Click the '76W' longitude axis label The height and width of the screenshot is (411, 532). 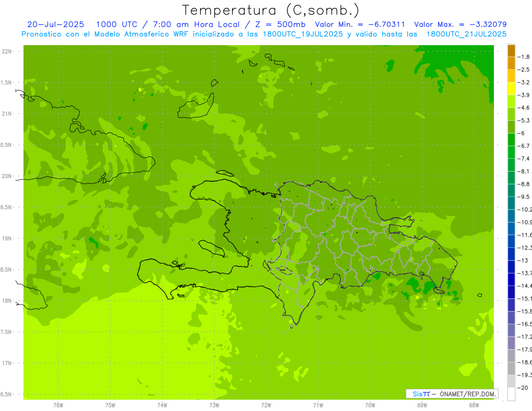58,405
